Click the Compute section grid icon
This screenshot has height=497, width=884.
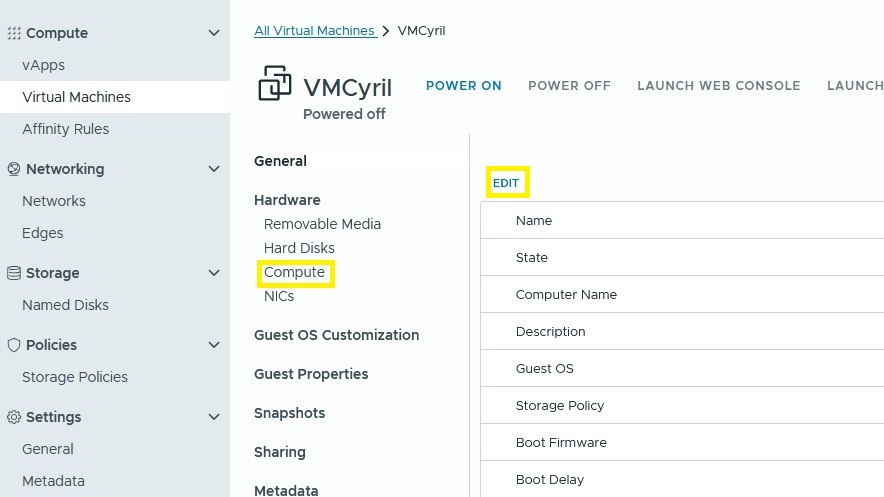(14, 33)
